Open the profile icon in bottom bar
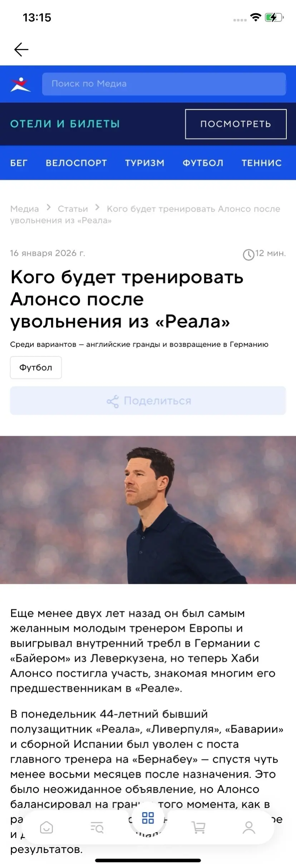Viewport: 296px width, 868px height. [x=249, y=827]
